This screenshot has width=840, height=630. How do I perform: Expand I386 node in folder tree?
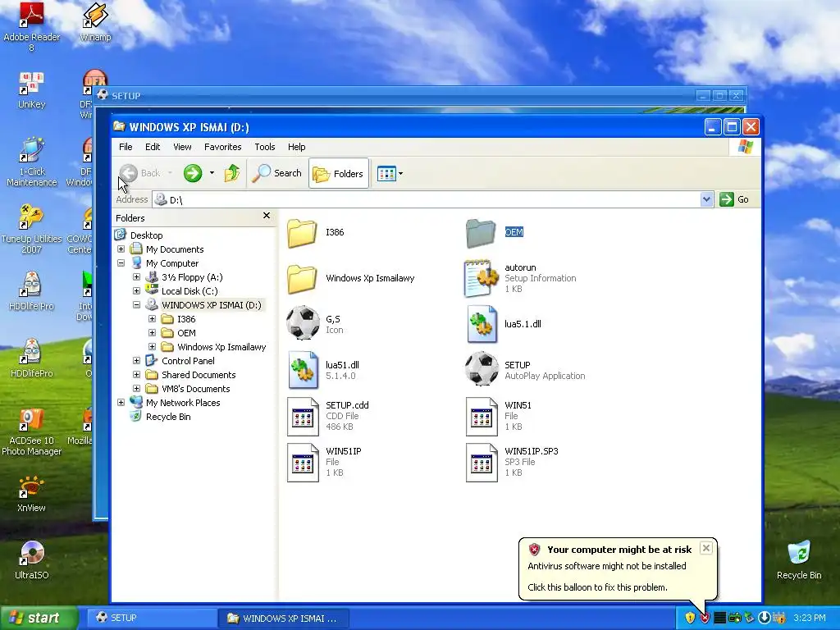(x=152, y=319)
